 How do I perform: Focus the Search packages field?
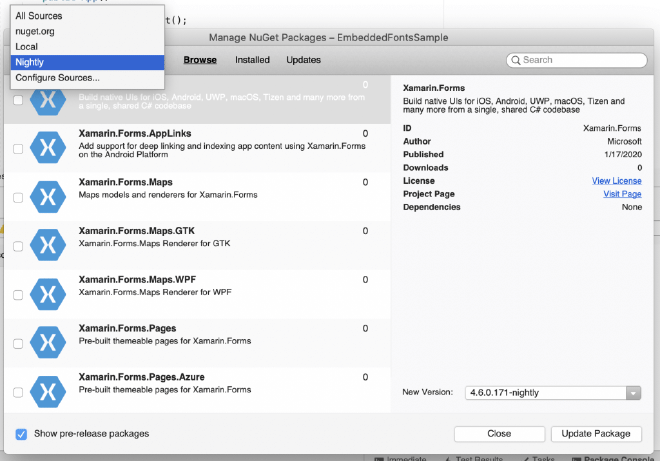(x=577, y=60)
